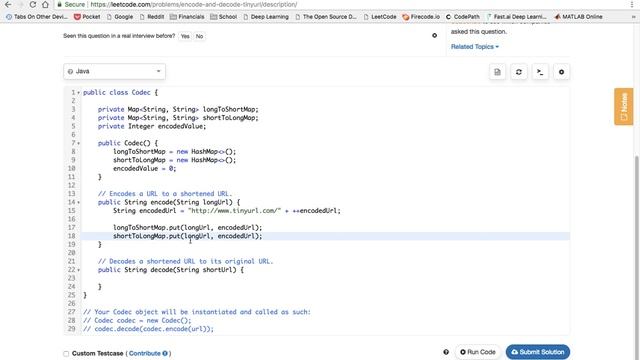
Task: Click 'private Integer encodedValue;' line
Action: coord(152,127)
